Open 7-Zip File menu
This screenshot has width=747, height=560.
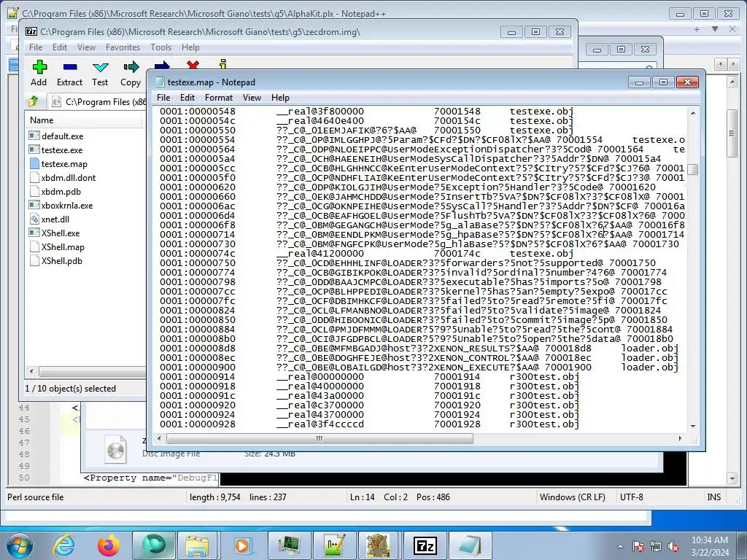click(x=36, y=47)
